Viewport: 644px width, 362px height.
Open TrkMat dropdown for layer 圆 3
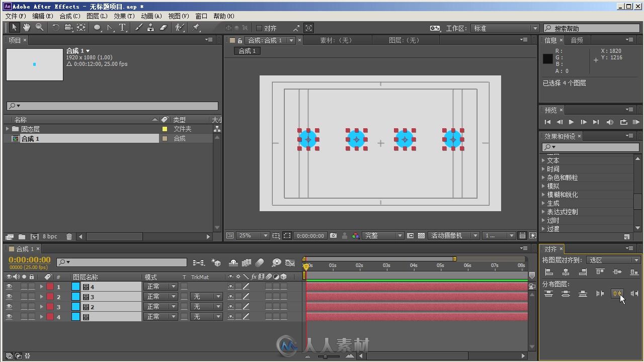[206, 297]
